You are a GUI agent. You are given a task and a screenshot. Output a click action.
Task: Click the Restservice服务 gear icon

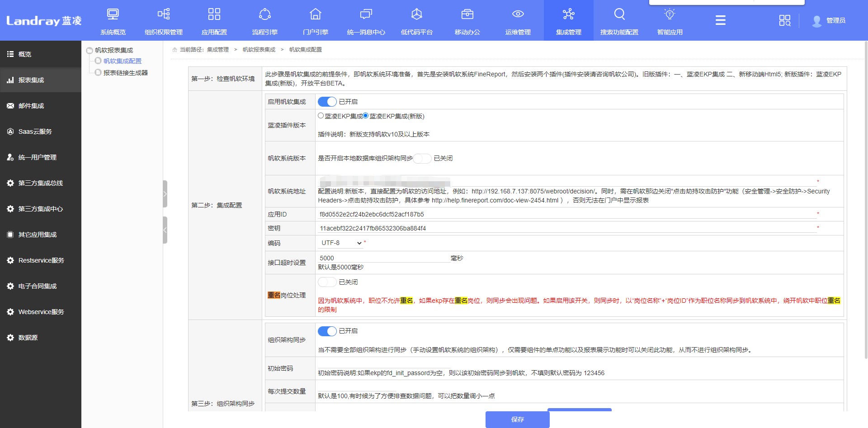point(10,260)
